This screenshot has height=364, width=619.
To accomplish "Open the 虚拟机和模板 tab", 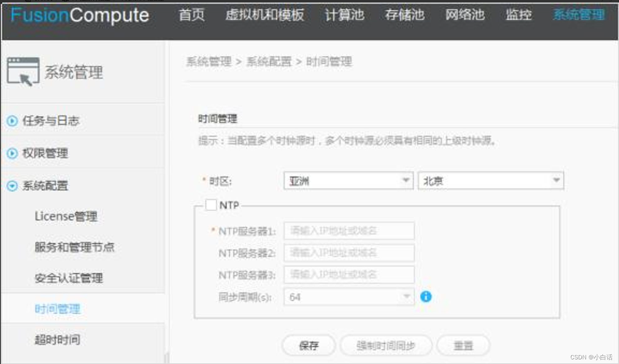I will (x=265, y=15).
